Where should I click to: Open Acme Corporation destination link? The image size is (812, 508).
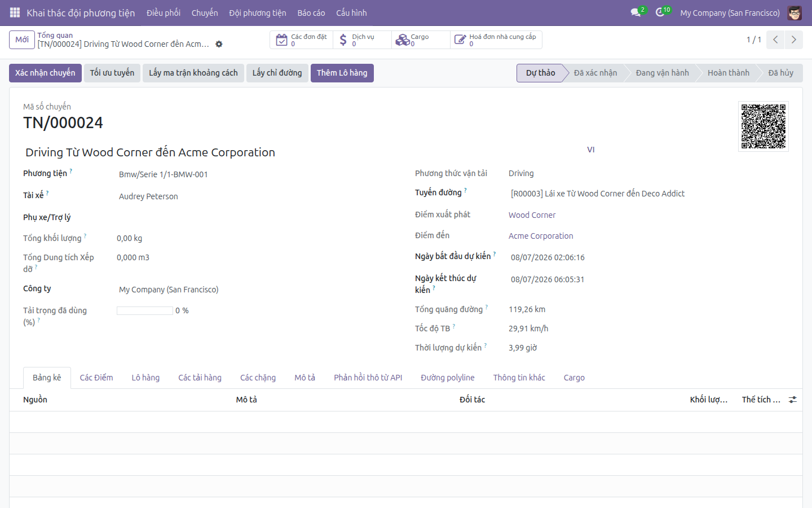(541, 236)
